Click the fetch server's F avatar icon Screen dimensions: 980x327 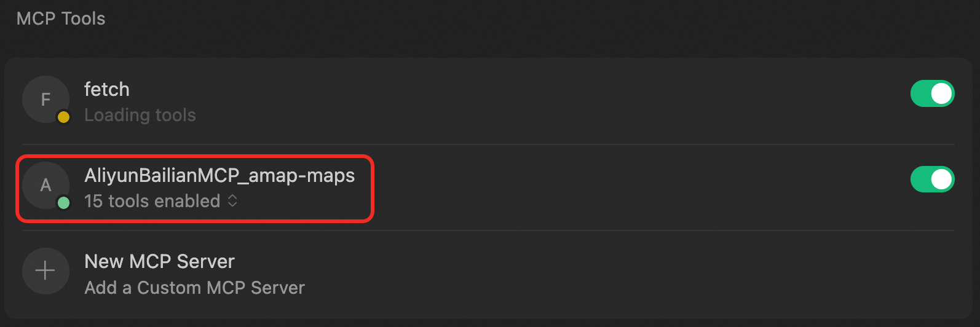point(45,100)
